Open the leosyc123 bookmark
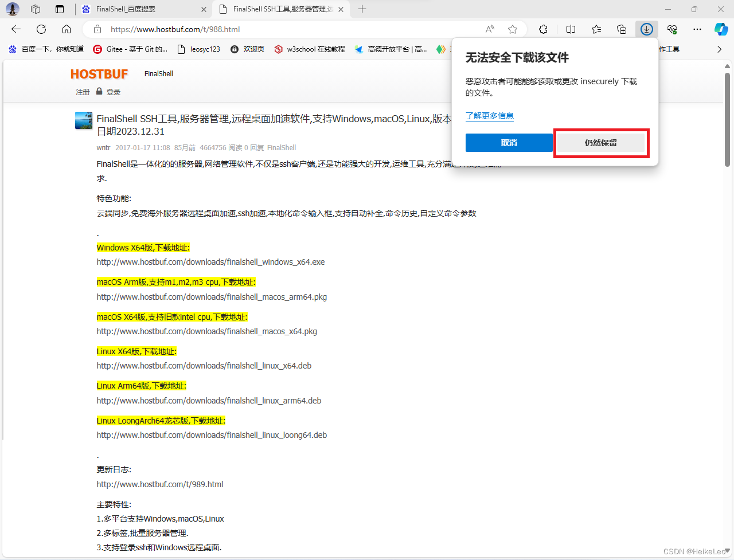Screen dimensions: 734x560 click(x=199, y=49)
